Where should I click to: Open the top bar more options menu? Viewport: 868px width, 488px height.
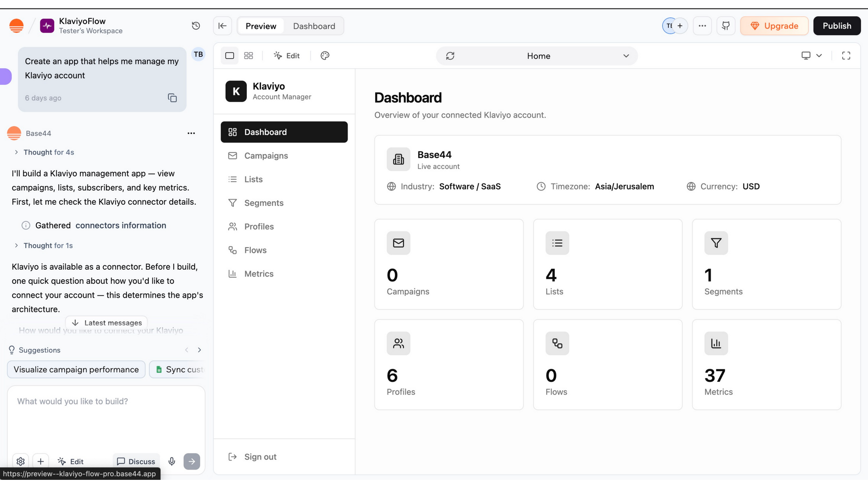point(702,26)
